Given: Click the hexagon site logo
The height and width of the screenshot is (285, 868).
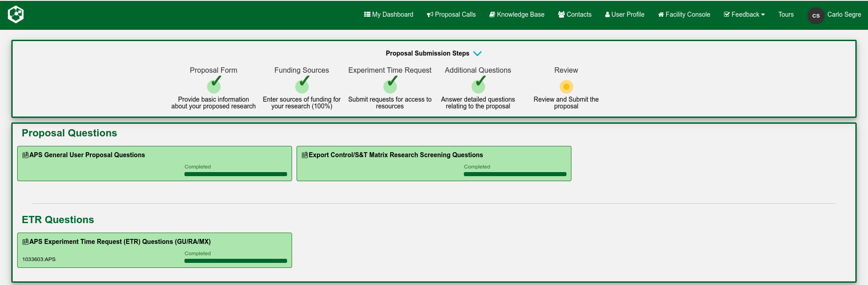Looking at the screenshot, I should point(16,14).
